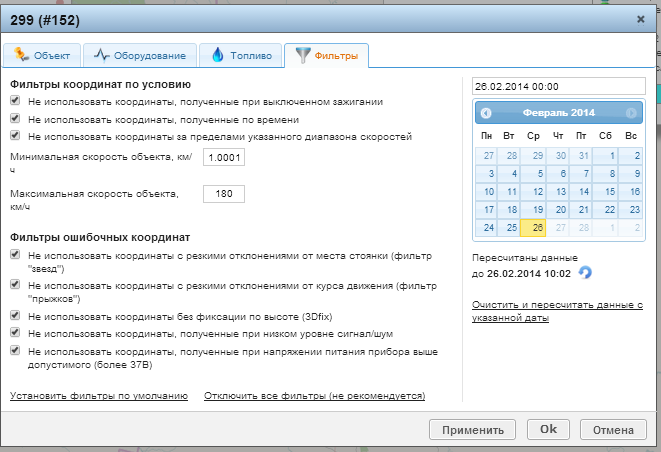Open the Топливо tab

[241, 55]
